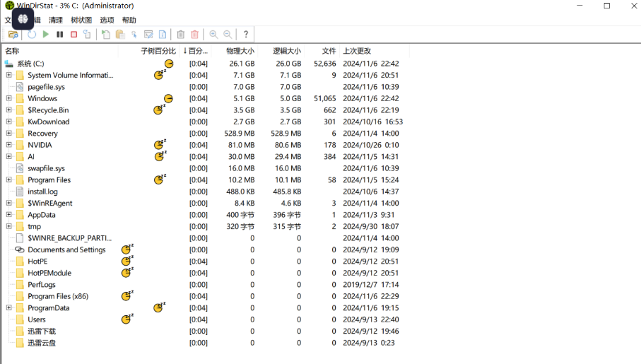The height and width of the screenshot is (364, 641).
Task: Select the Program Files (x86) folder
Action: 58,296
